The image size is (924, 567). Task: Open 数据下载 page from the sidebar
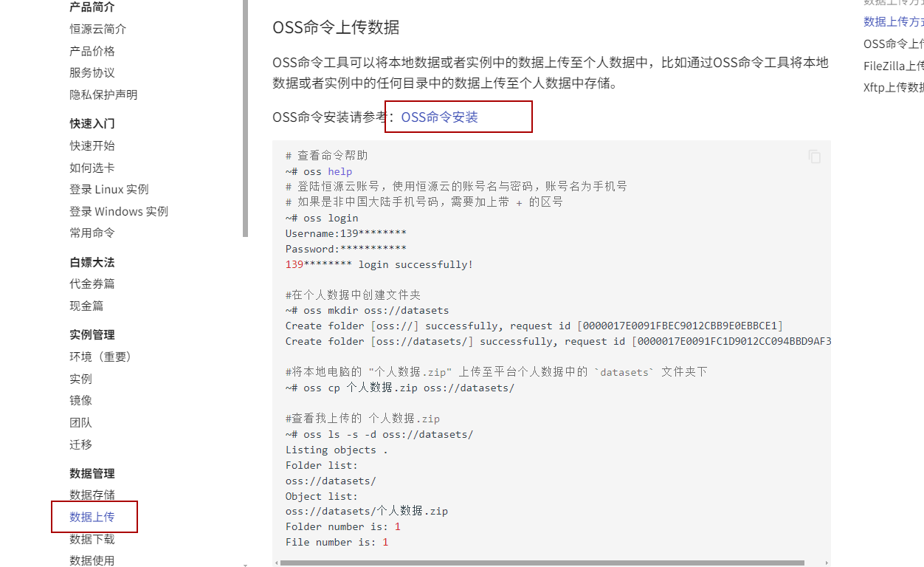(x=92, y=539)
